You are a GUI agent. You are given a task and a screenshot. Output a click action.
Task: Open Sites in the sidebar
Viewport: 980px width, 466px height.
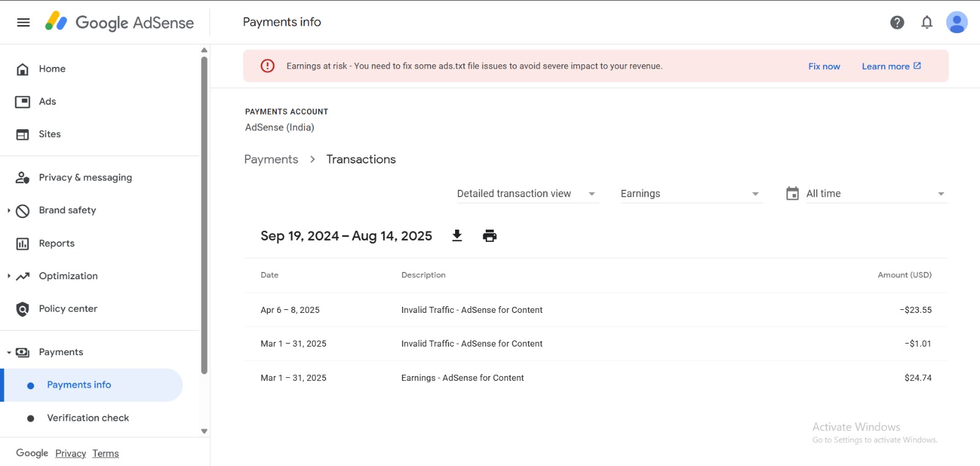[x=50, y=134]
